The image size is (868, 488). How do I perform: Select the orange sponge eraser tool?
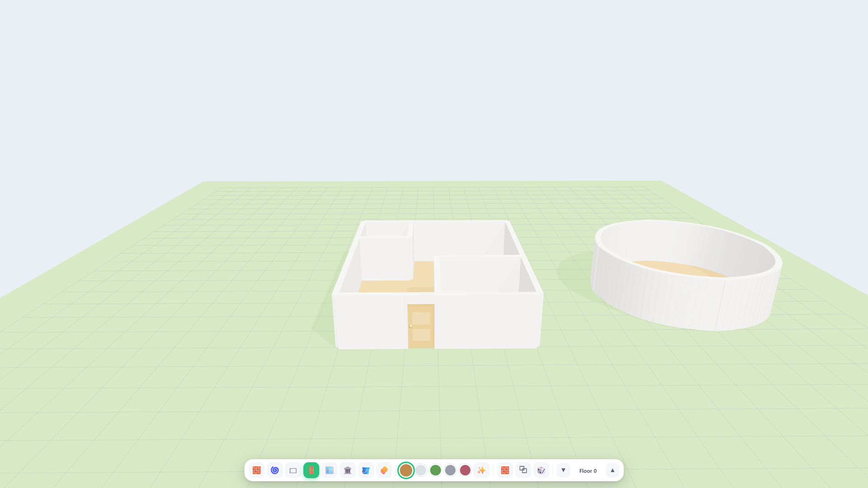pyautogui.click(x=384, y=470)
